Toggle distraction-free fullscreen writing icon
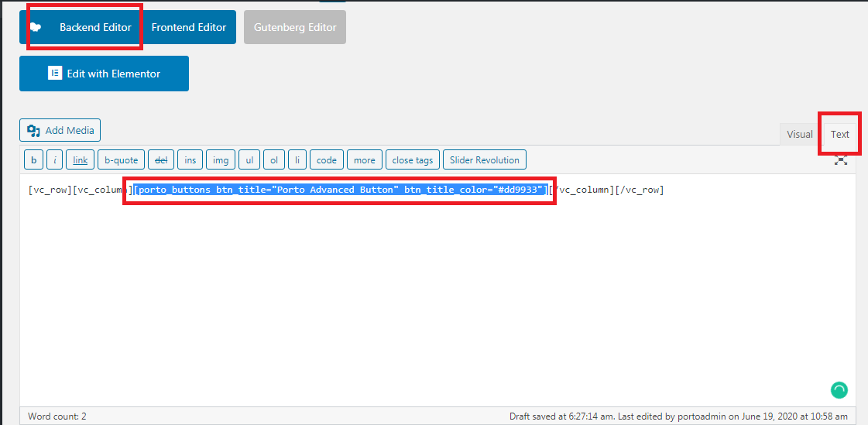This screenshot has height=425, width=868. [841, 160]
